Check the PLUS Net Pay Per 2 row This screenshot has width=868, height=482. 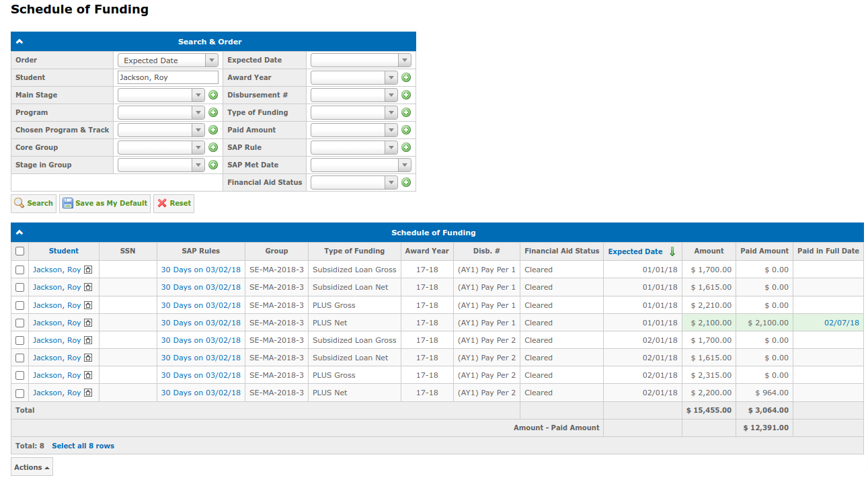pyautogui.click(x=20, y=393)
